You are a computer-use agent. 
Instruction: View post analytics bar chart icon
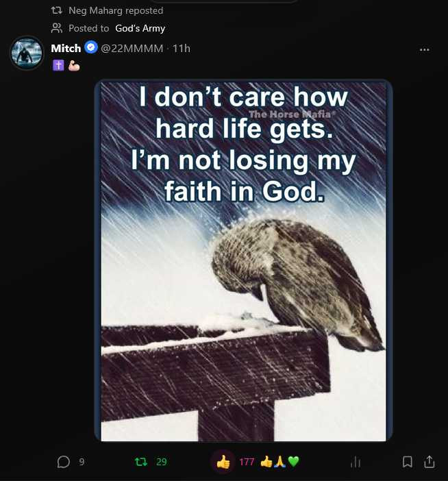(x=356, y=462)
